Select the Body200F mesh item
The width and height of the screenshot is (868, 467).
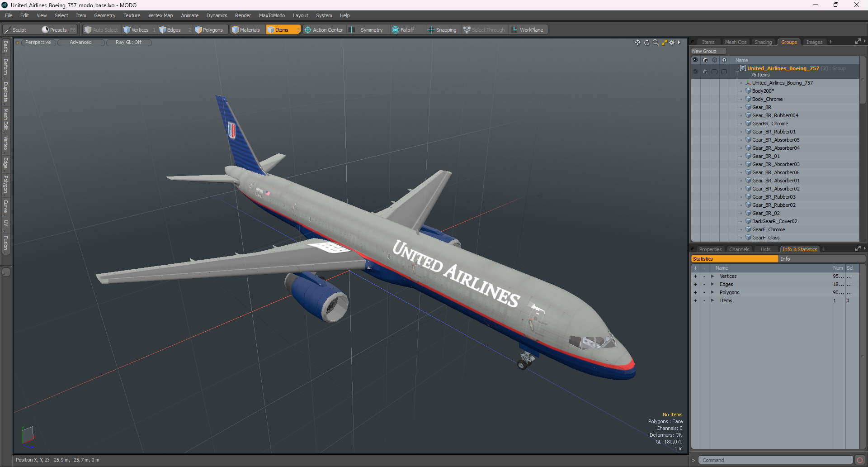(763, 91)
